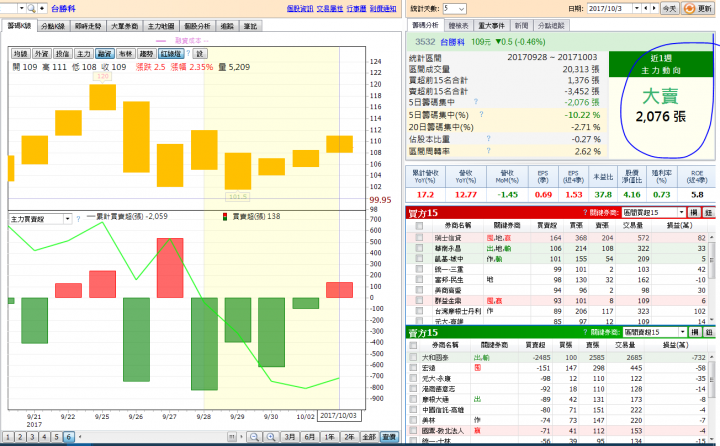Image resolution: width=720 pixels, height=446 pixels.
Task: Switch to the 分點進階 tab
Action: 551,26
